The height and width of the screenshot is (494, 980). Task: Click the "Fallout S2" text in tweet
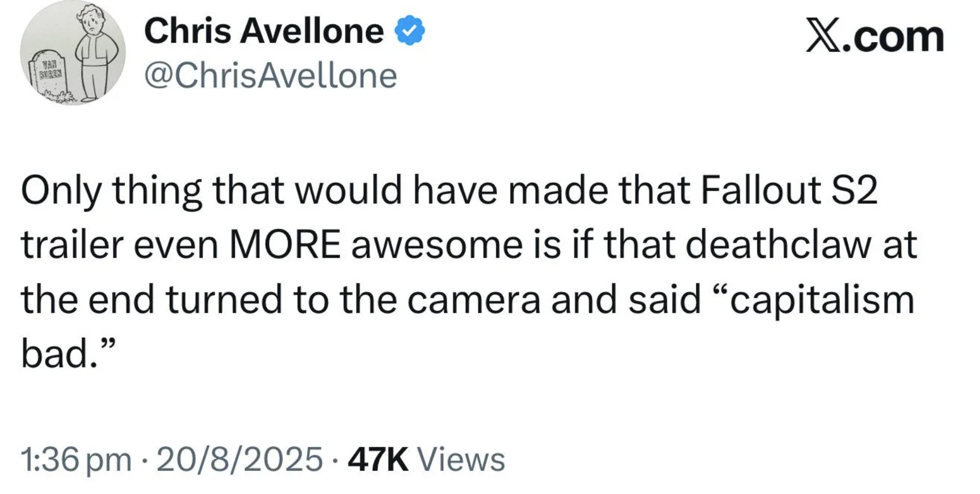(x=789, y=190)
